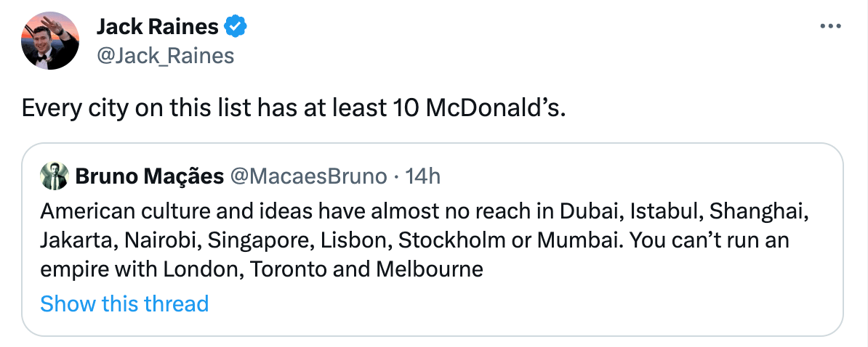Open the three-dot more options menu
The width and height of the screenshot is (868, 347).
click(829, 27)
